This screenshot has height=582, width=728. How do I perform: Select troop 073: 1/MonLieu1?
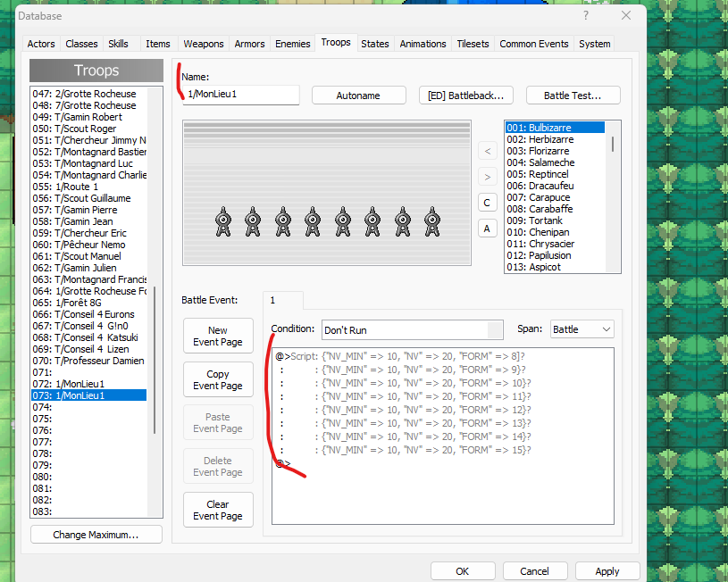[x=88, y=395]
